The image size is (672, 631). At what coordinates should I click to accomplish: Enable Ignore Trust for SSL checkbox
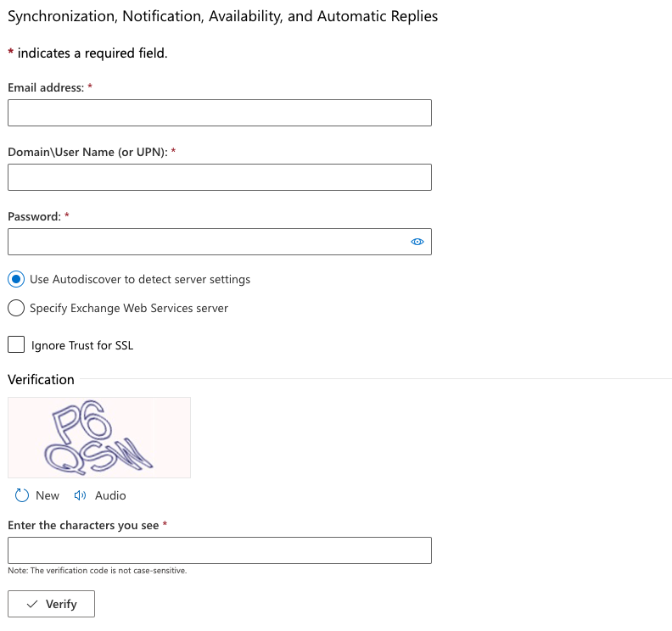point(16,344)
